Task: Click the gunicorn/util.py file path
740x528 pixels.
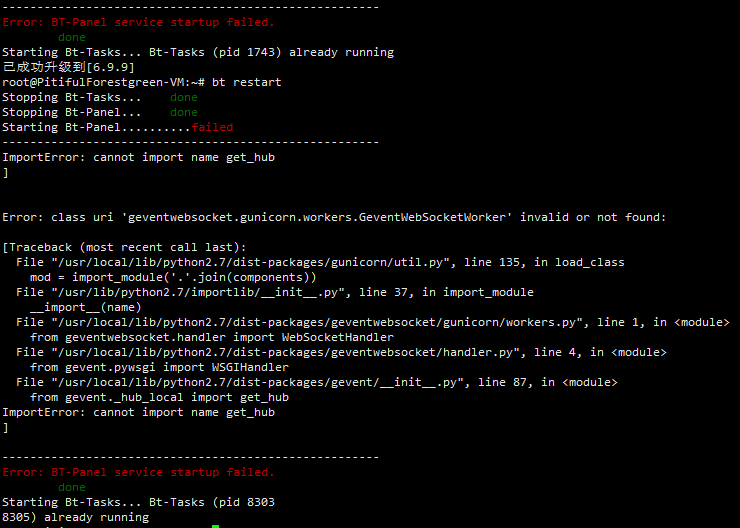Action: tap(250, 262)
